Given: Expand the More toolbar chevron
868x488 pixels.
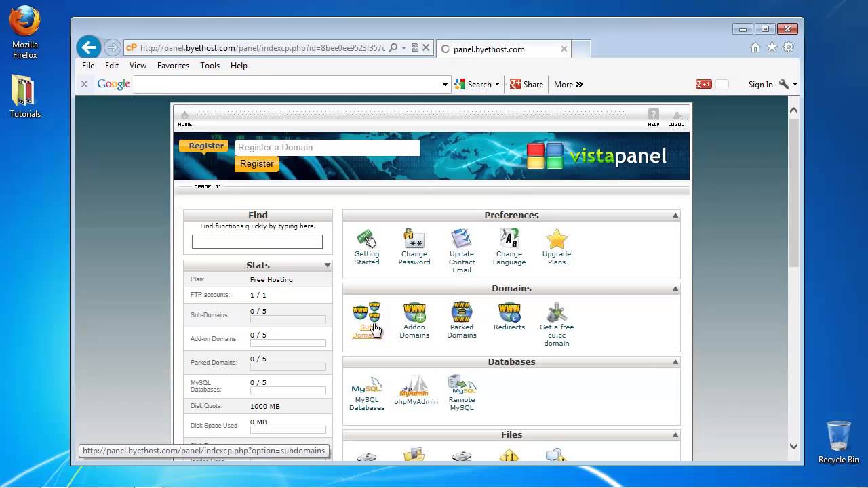Looking at the screenshot, I should [579, 85].
